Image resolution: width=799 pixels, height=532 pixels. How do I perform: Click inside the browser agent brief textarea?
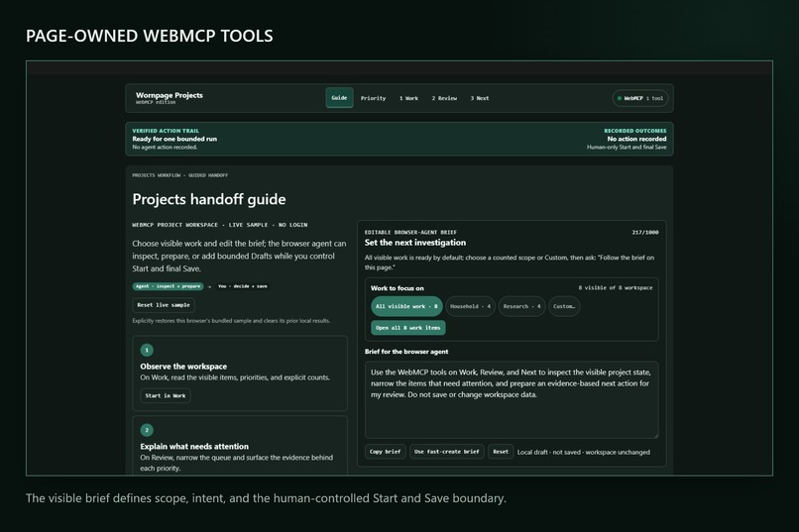click(x=512, y=399)
